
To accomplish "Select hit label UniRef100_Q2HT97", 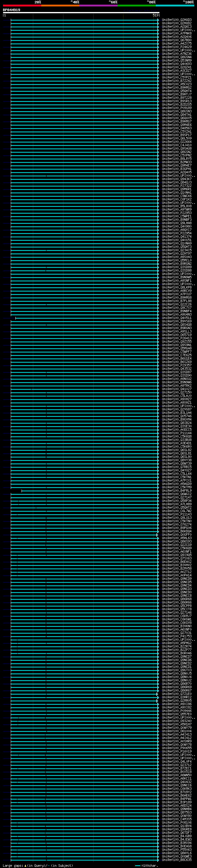I will point(177,253).
